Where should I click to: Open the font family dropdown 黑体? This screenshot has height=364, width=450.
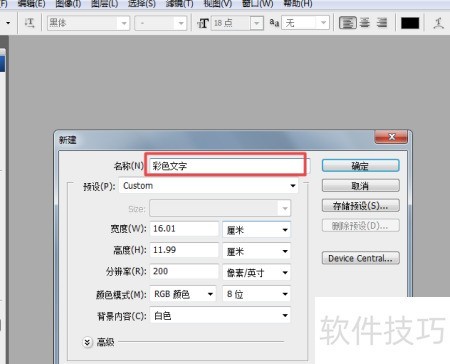pyautogui.click(x=88, y=23)
